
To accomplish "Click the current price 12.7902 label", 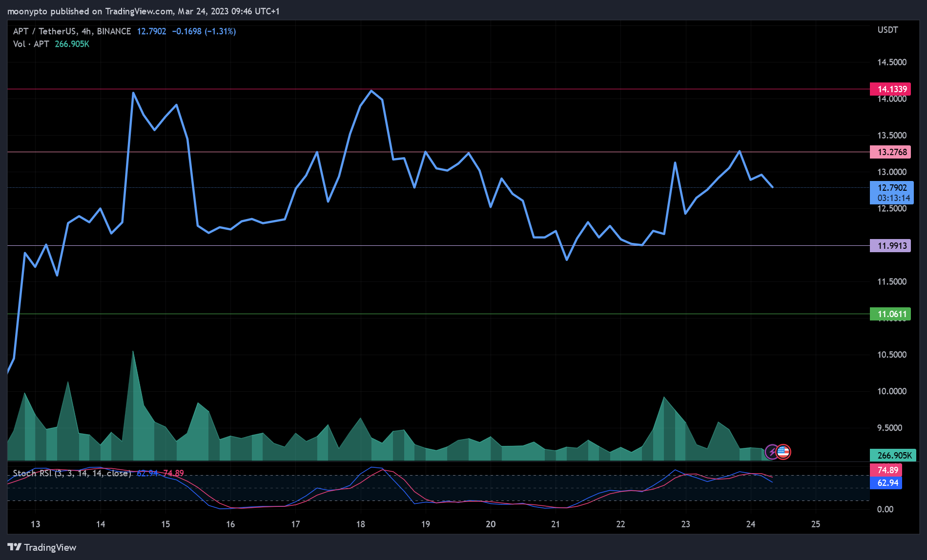I will [891, 187].
